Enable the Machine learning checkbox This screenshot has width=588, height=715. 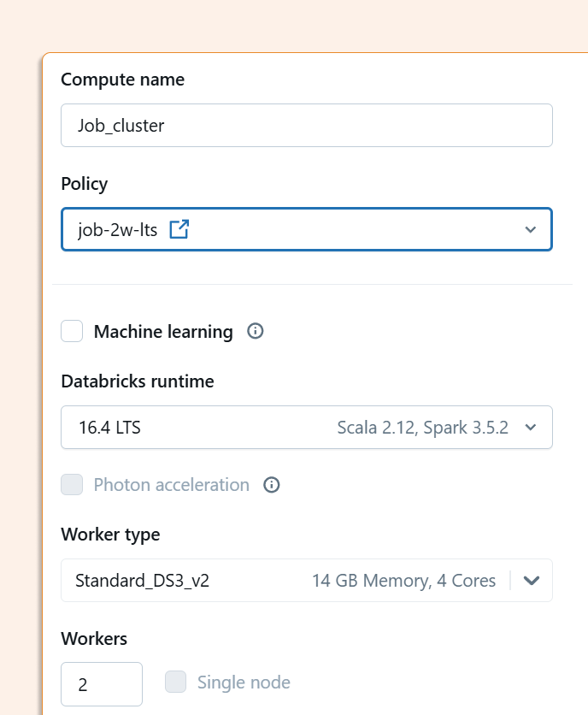[72, 331]
